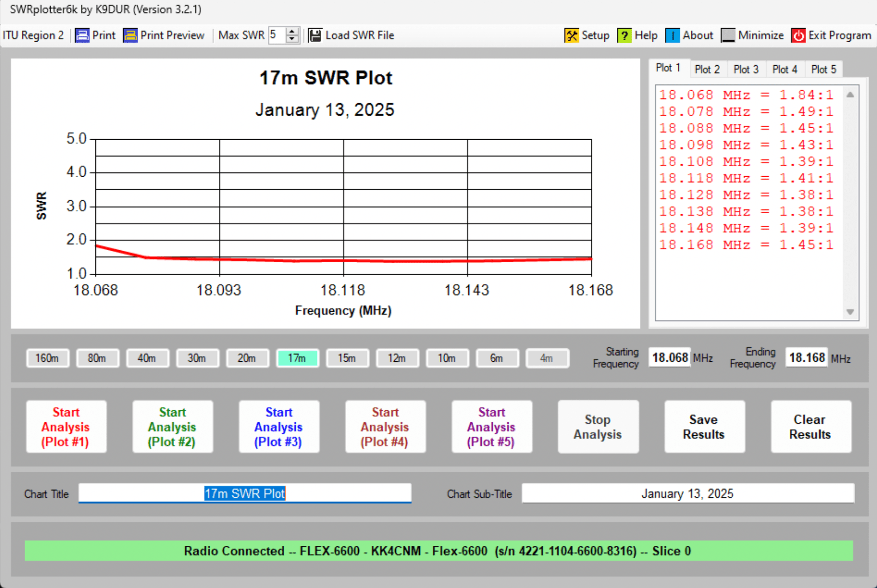Click the 18.168 MHz = 1.45:1 result row

click(x=746, y=245)
